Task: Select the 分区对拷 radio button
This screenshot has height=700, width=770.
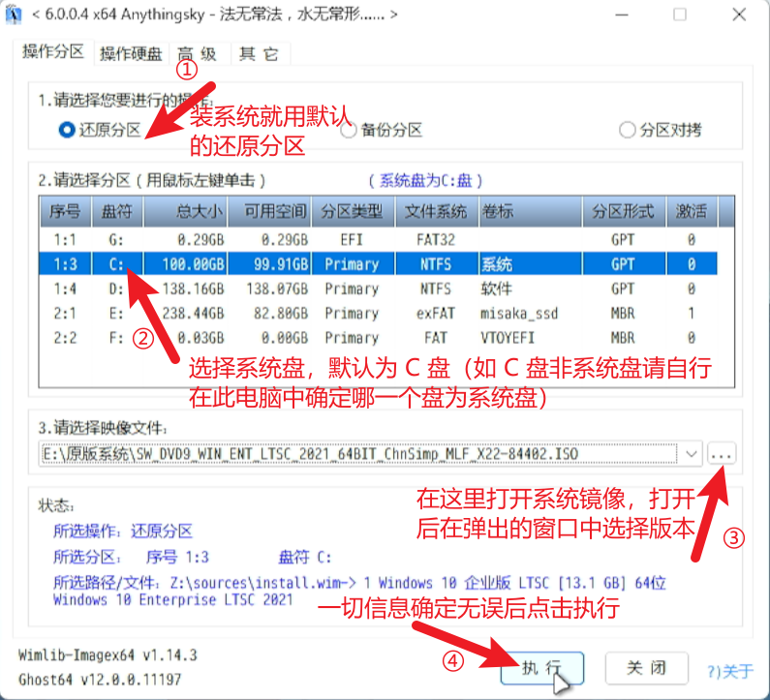Action: coord(627,130)
